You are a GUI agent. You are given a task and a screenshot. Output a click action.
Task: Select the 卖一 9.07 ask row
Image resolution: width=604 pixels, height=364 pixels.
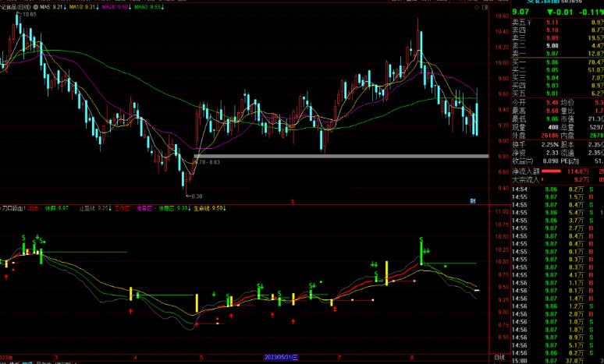point(558,54)
